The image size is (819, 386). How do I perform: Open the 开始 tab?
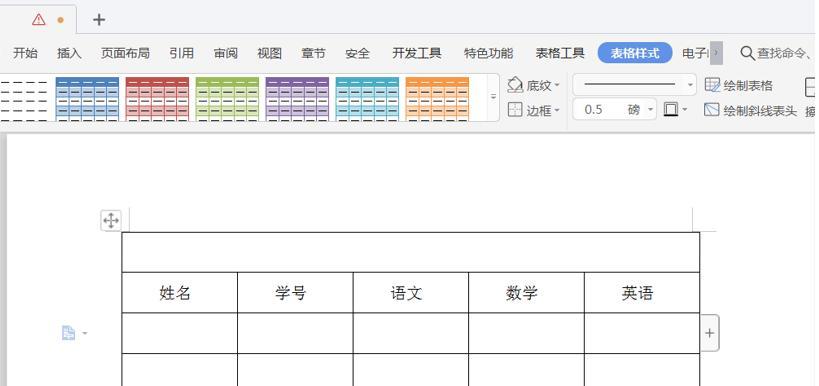[26, 53]
